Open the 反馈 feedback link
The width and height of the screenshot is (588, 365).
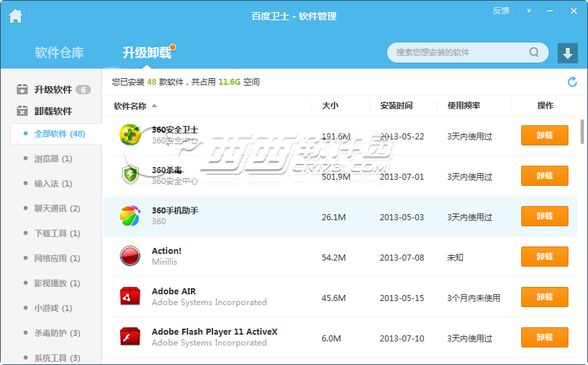coord(500,11)
